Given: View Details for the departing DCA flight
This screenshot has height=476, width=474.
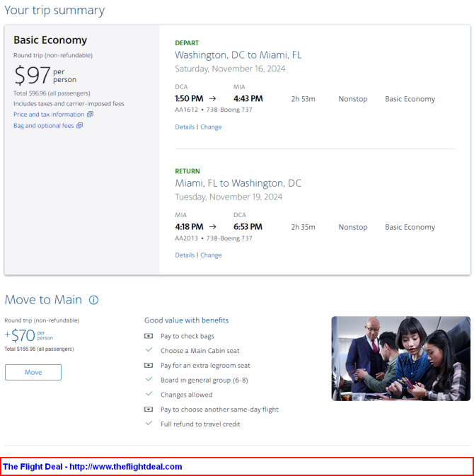Looking at the screenshot, I should pos(185,127).
